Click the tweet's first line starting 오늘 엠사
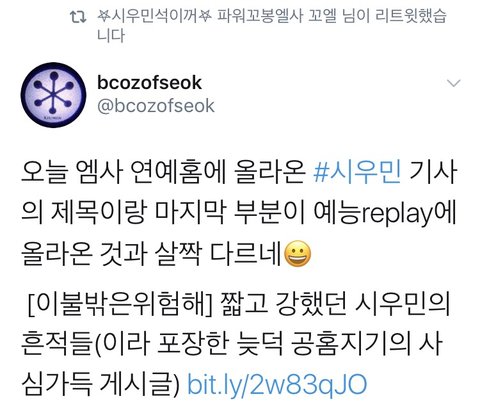 pos(239,172)
